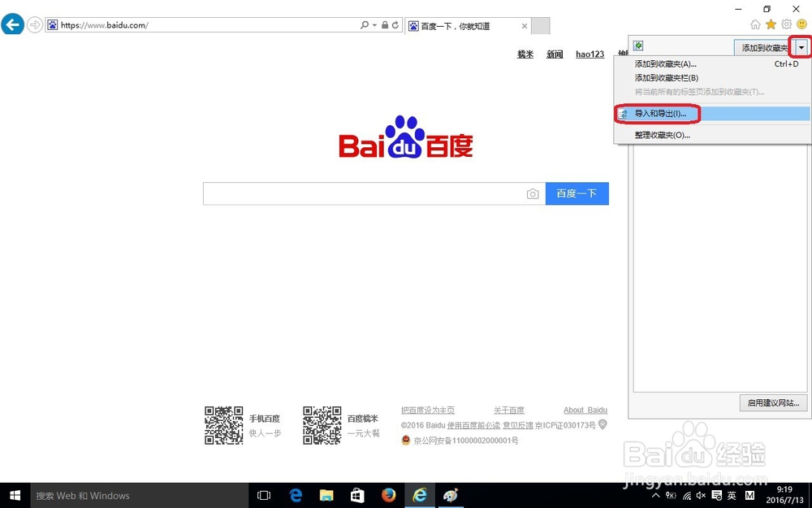Open address bar search dropdown arrow

(374, 25)
